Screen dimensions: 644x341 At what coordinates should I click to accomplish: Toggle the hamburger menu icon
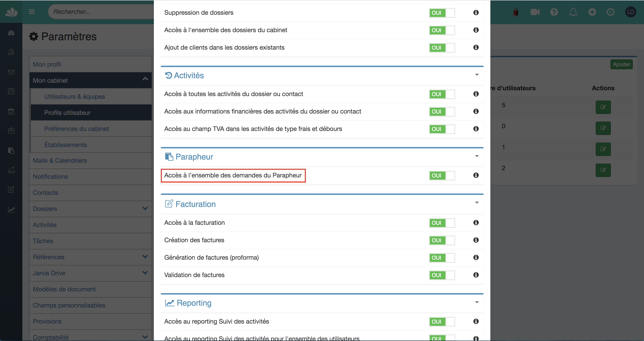click(x=32, y=11)
